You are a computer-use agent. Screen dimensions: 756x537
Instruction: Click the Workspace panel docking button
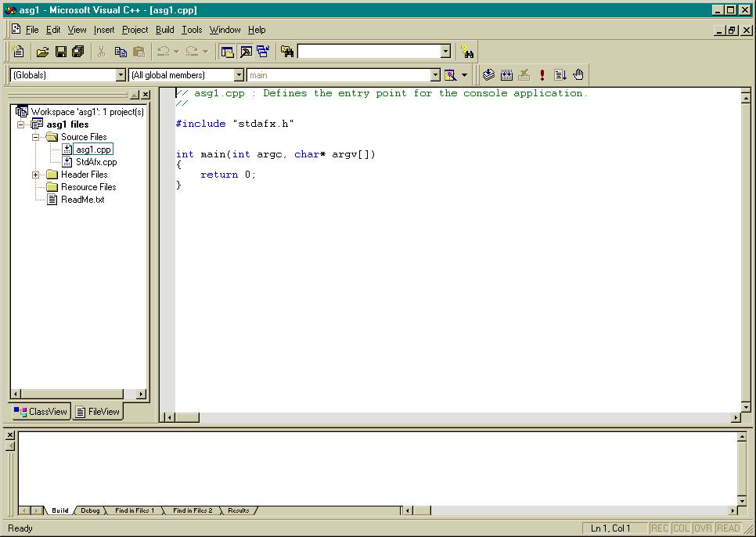(135, 95)
